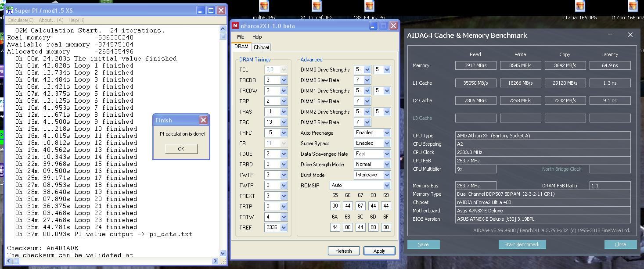Click the Super PI vertical scrollbar up arrow

pyautogui.click(x=223, y=29)
